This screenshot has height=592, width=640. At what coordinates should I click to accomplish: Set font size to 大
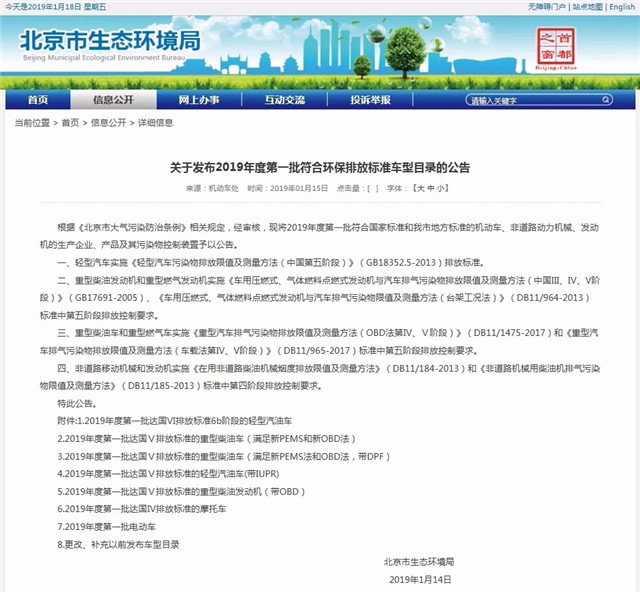tap(421, 188)
